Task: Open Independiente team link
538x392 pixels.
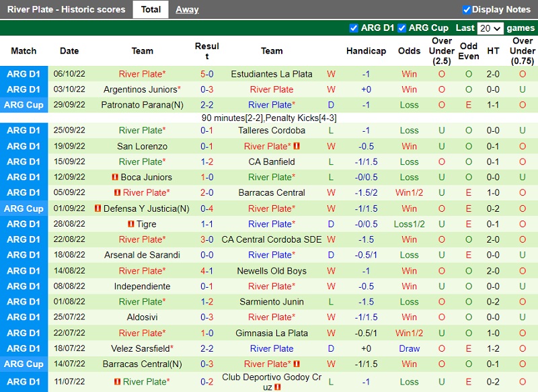Action: (x=142, y=286)
